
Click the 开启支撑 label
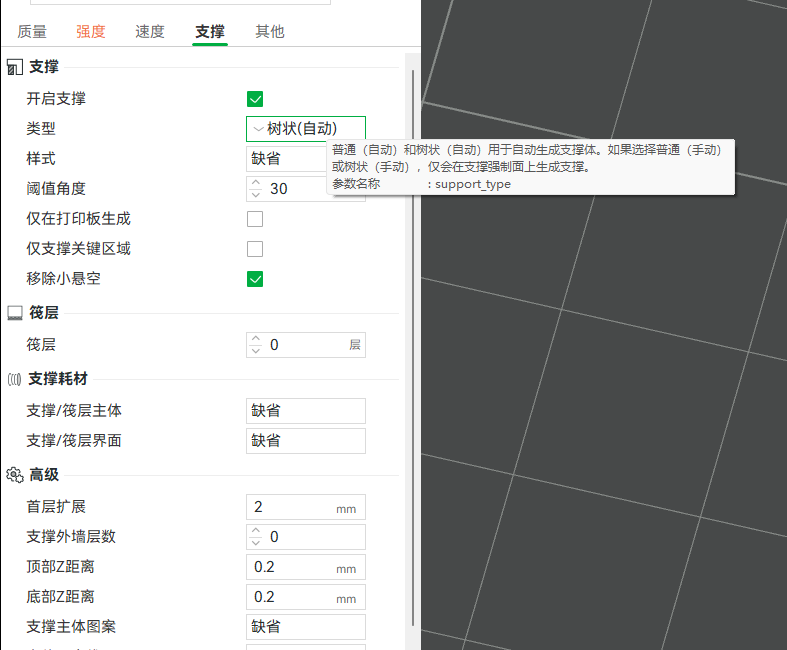click(56, 99)
